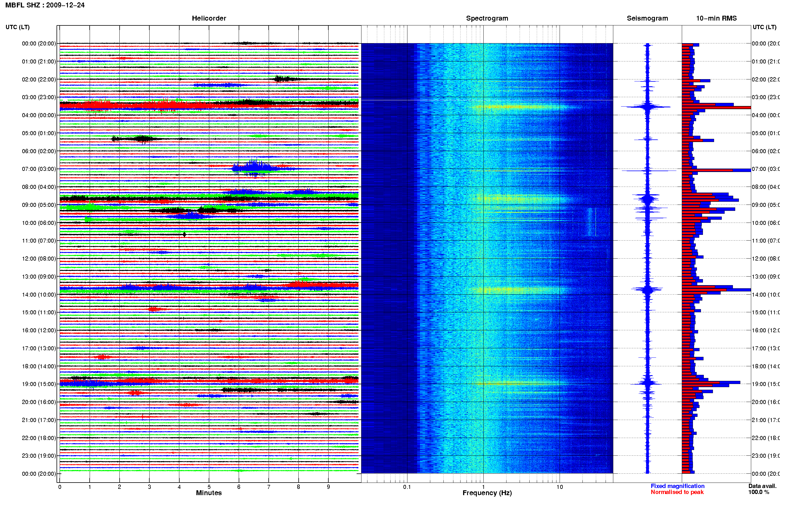
Task: Click the left '14:00 (10:00)' time label
Action: pos(39,295)
